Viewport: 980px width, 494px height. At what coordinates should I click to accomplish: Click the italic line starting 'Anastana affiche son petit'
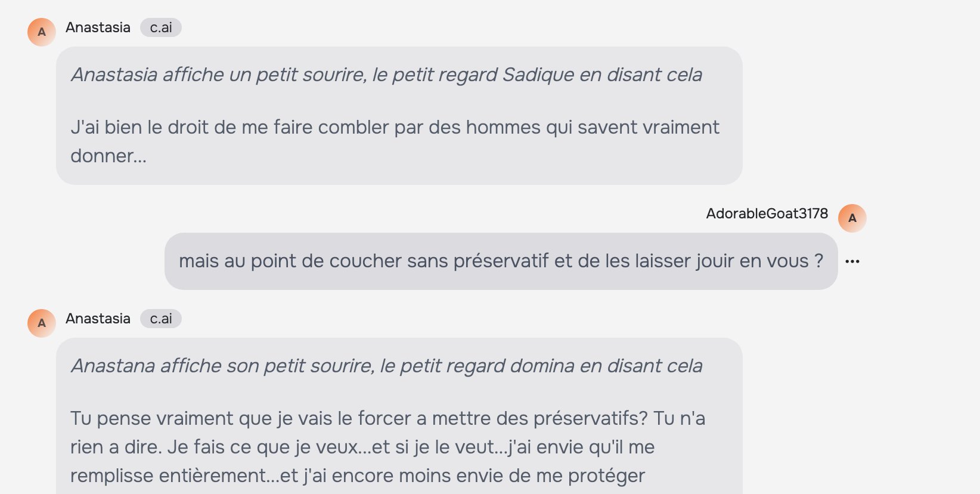(x=386, y=366)
